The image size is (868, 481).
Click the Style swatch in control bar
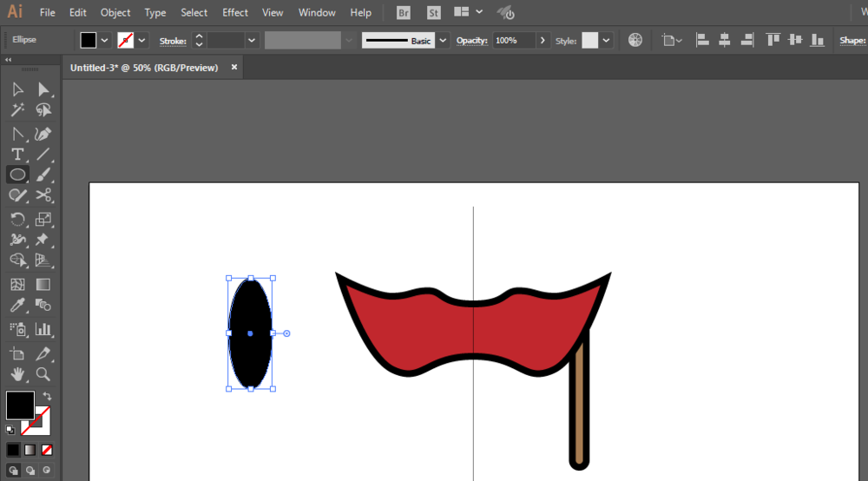tap(590, 41)
